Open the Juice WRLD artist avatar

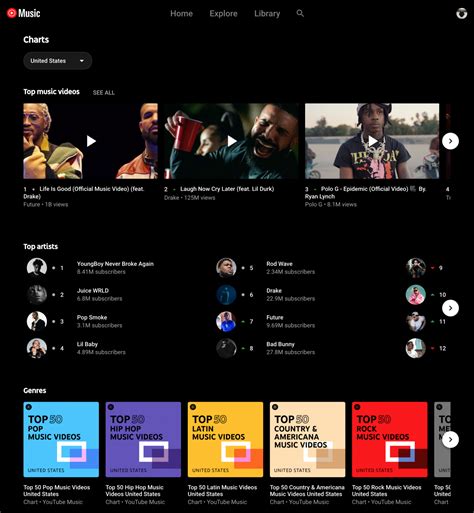pos(37,295)
